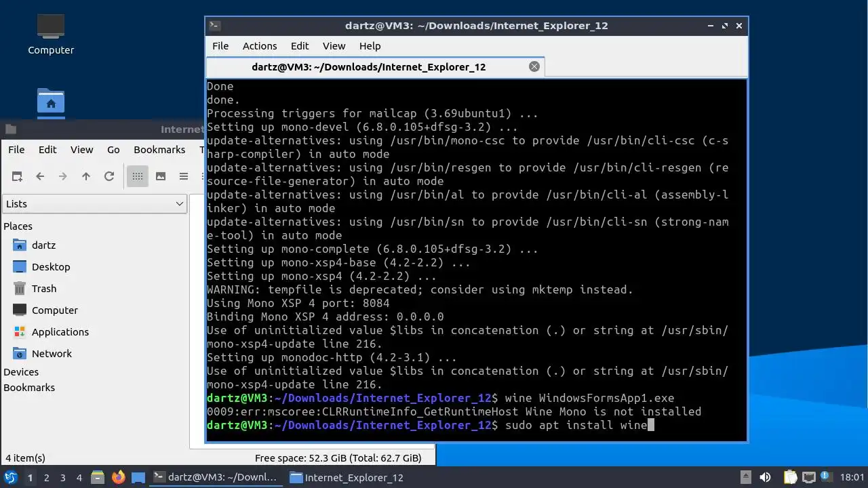Switch to terminal task in taskbar
Image resolution: width=868 pixels, height=488 pixels.
coord(216,477)
